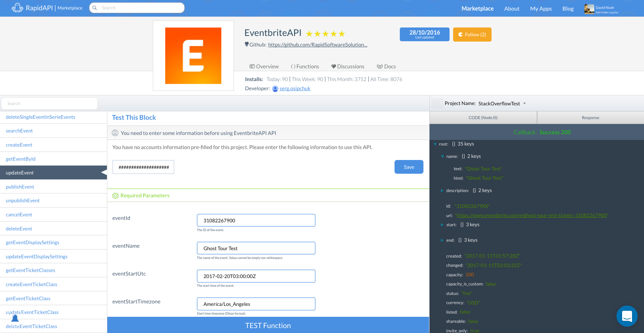Open the Discussions tab
Viewport: 644px width, 333px height.
(348, 66)
